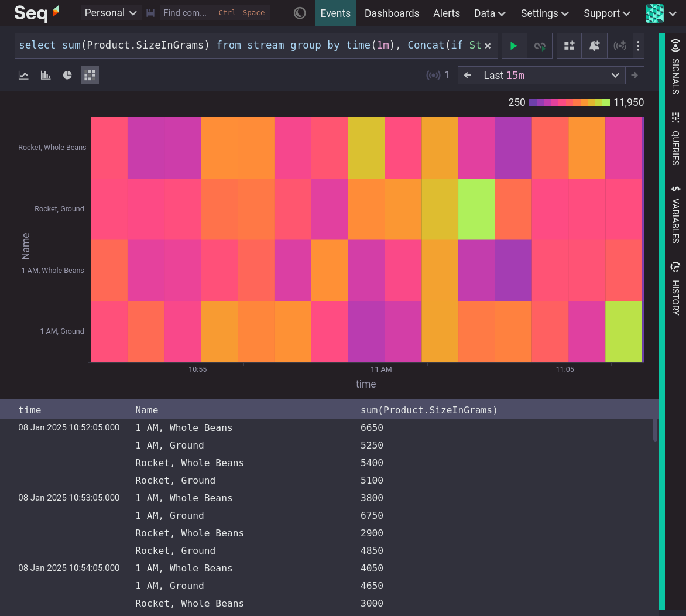Image resolution: width=686 pixels, height=616 pixels.
Task: Switch to pie chart view
Action: pos(67,75)
